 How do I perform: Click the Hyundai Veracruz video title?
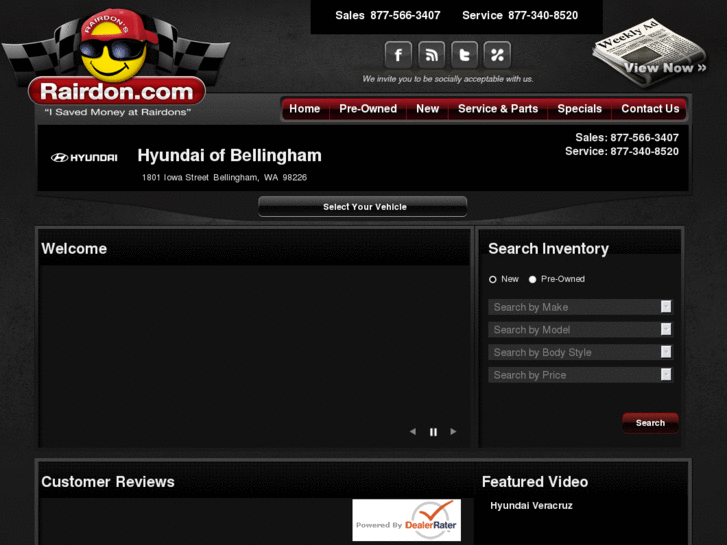pos(531,506)
